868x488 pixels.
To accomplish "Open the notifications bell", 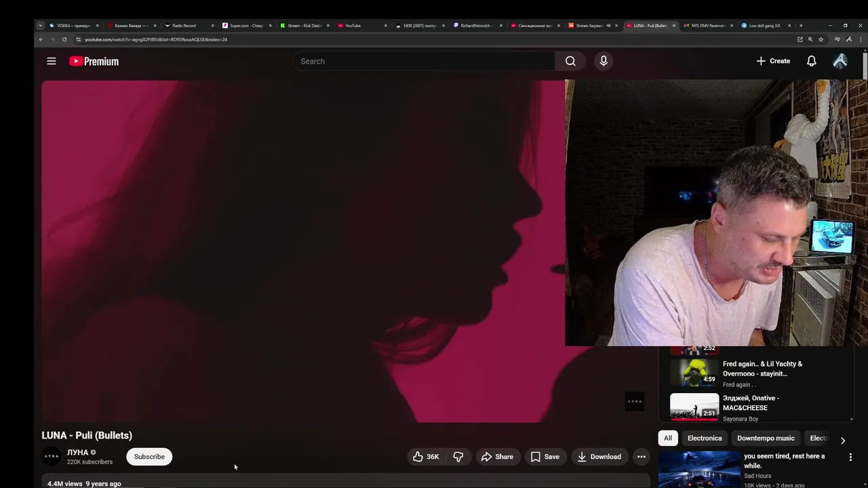I will pyautogui.click(x=811, y=61).
